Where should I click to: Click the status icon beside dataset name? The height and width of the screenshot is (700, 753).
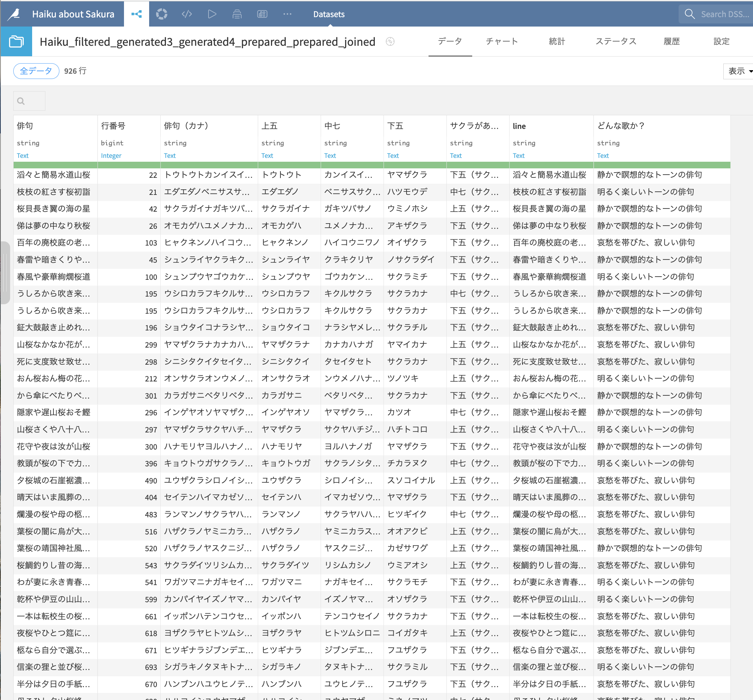pos(390,42)
